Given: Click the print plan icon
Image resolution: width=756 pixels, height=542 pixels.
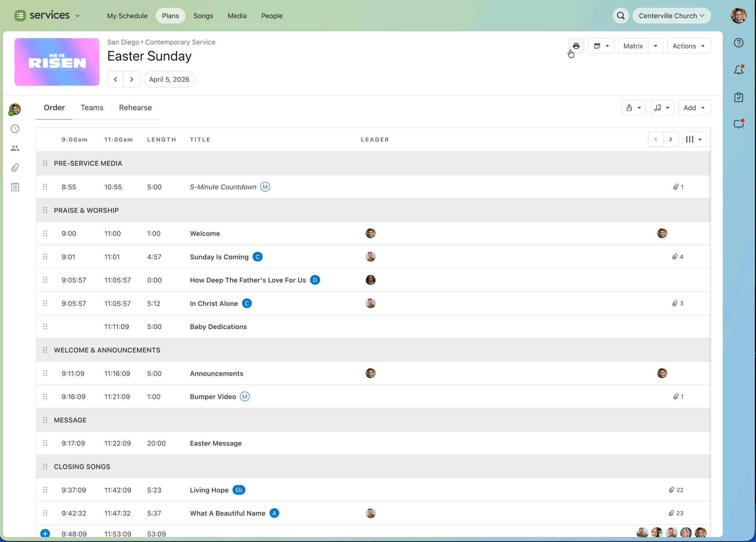Looking at the screenshot, I should (x=576, y=46).
